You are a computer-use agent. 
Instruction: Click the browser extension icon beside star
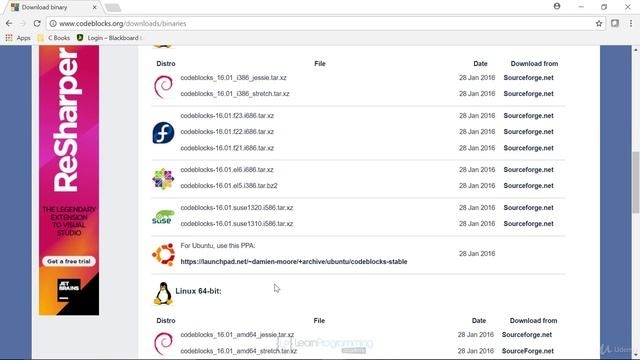pyautogui.click(x=615, y=23)
